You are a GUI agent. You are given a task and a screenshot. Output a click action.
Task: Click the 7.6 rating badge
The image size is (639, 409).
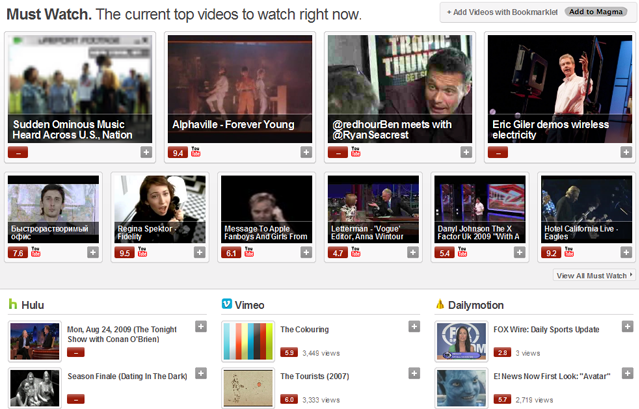pyautogui.click(x=18, y=253)
